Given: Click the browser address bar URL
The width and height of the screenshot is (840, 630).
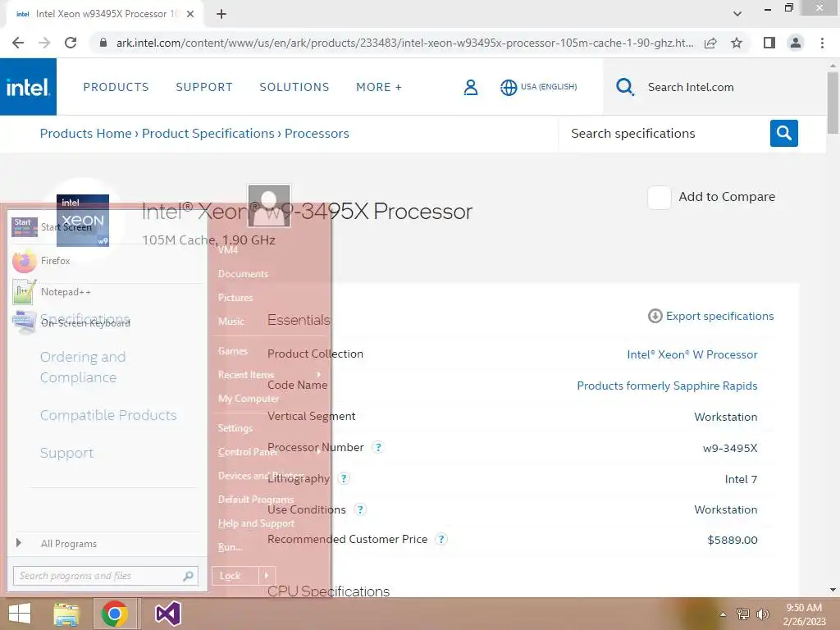Looking at the screenshot, I should coord(404,43).
